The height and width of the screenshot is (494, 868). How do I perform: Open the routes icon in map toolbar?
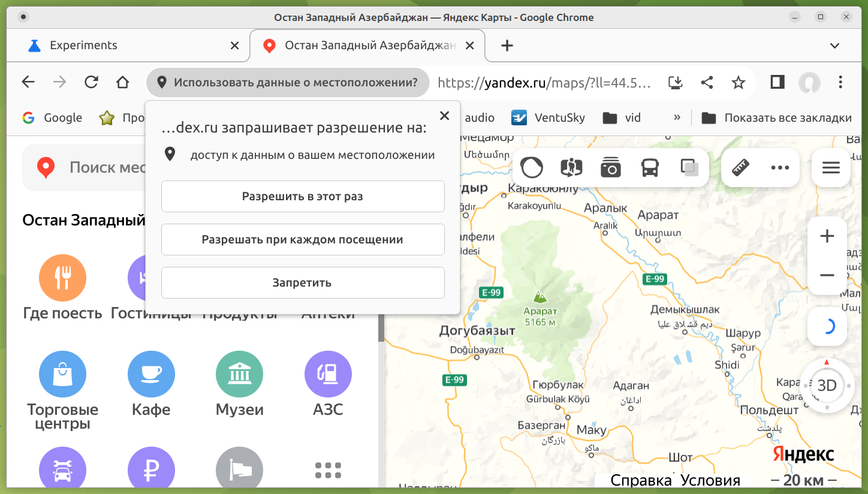(571, 168)
